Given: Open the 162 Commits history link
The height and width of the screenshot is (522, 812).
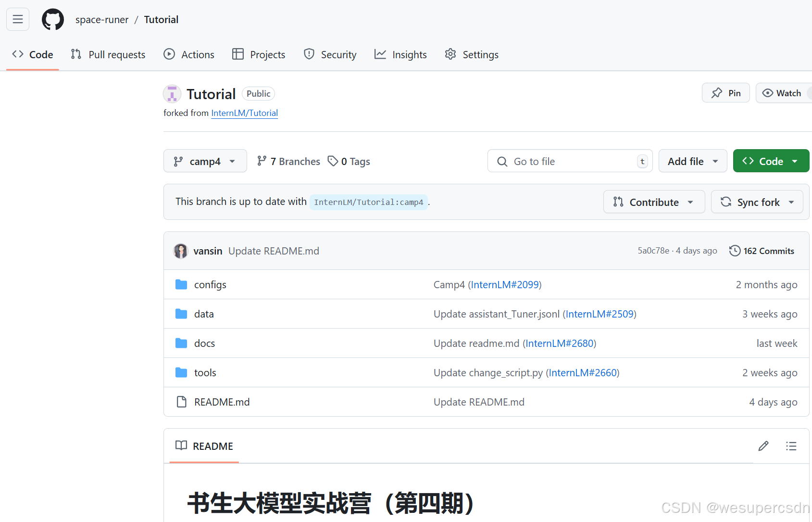Looking at the screenshot, I should [762, 251].
